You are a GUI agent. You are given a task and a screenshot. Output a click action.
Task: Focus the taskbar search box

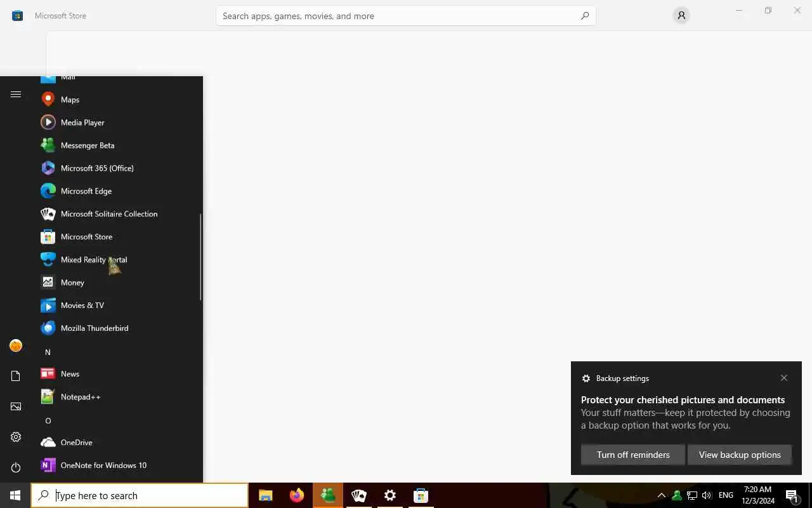pyautogui.click(x=140, y=495)
